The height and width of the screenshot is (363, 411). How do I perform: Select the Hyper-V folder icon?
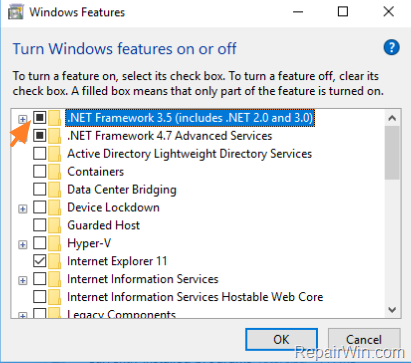click(55, 243)
